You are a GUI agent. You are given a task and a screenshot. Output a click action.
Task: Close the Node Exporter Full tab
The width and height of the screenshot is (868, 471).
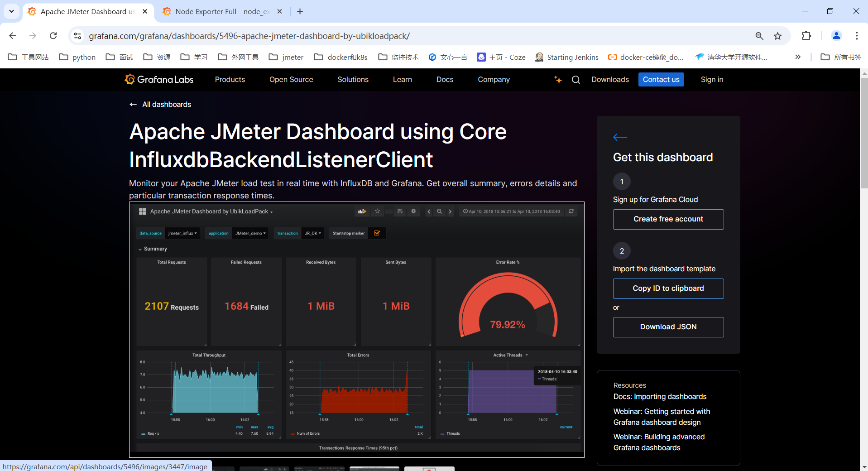tap(280, 11)
